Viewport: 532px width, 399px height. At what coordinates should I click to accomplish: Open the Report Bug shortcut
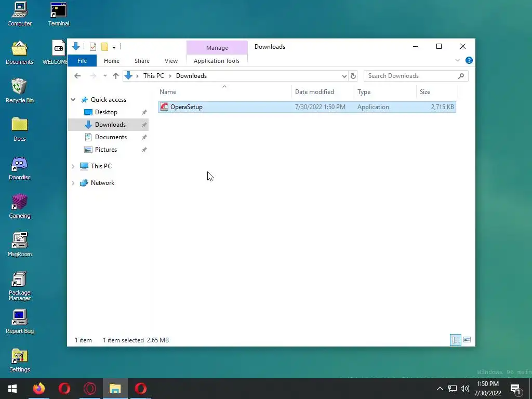pos(20,322)
